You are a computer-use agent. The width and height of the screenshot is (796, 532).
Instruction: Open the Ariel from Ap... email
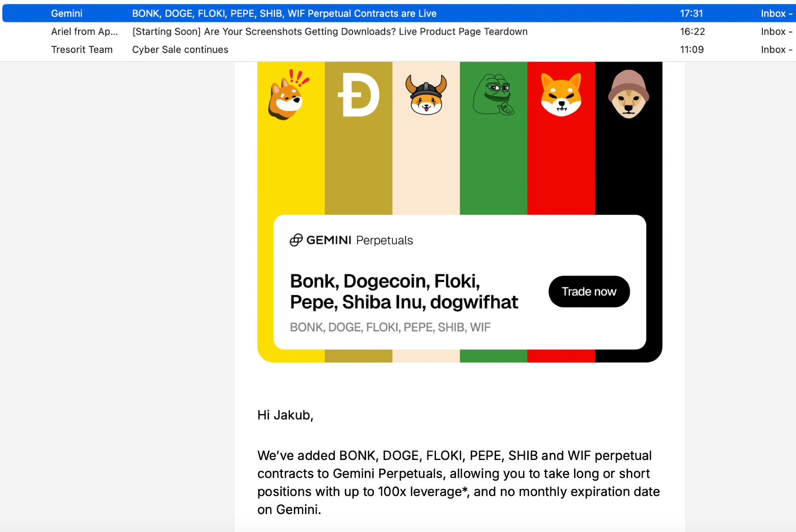pyautogui.click(x=329, y=31)
